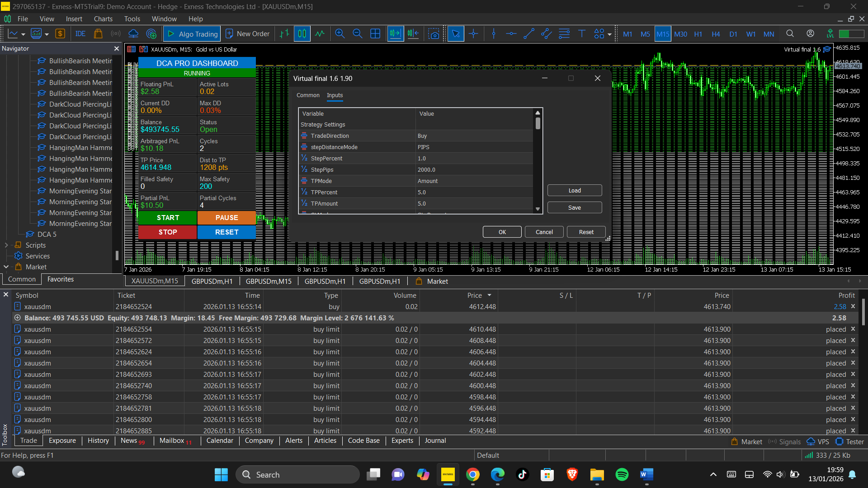Screen dimensions: 868x488
Task: Select the trendline drawing tool
Action: click(x=528, y=34)
